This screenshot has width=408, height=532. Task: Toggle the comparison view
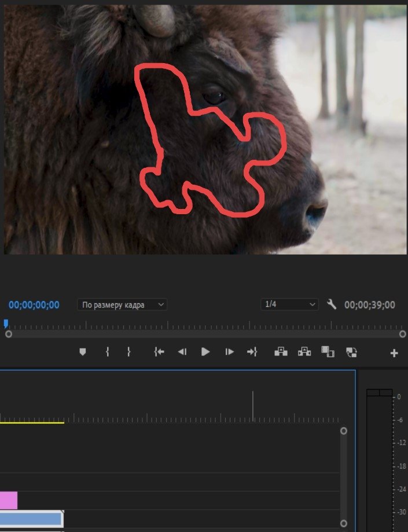[351, 351]
